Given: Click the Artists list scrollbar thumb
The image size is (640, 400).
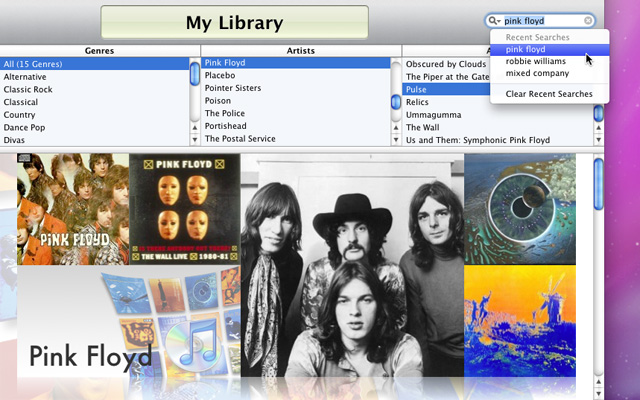Looking at the screenshot, I should pos(396,101).
